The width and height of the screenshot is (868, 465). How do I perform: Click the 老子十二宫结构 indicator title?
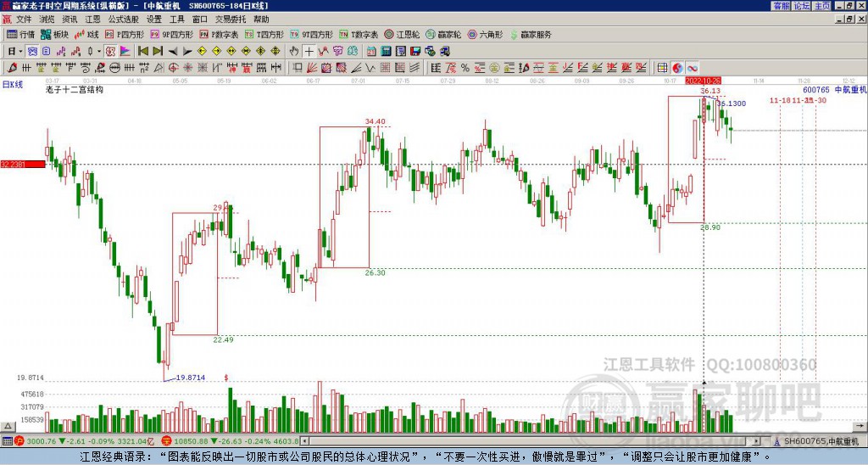[75, 89]
